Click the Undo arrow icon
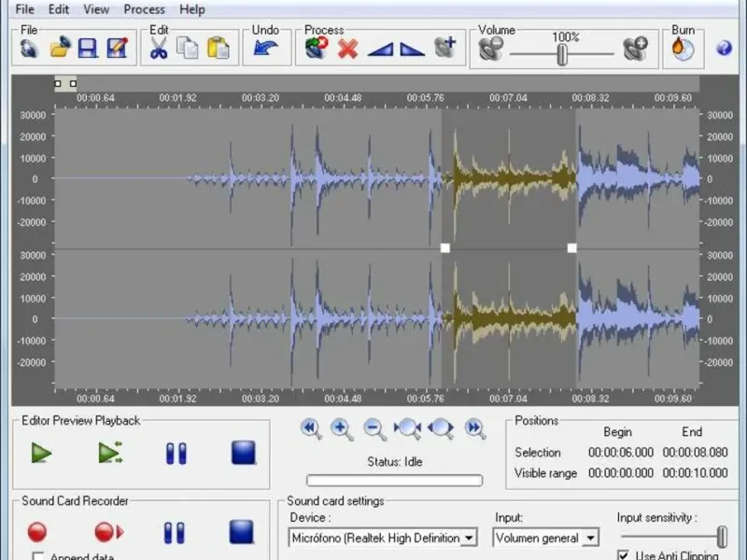 coord(266,49)
